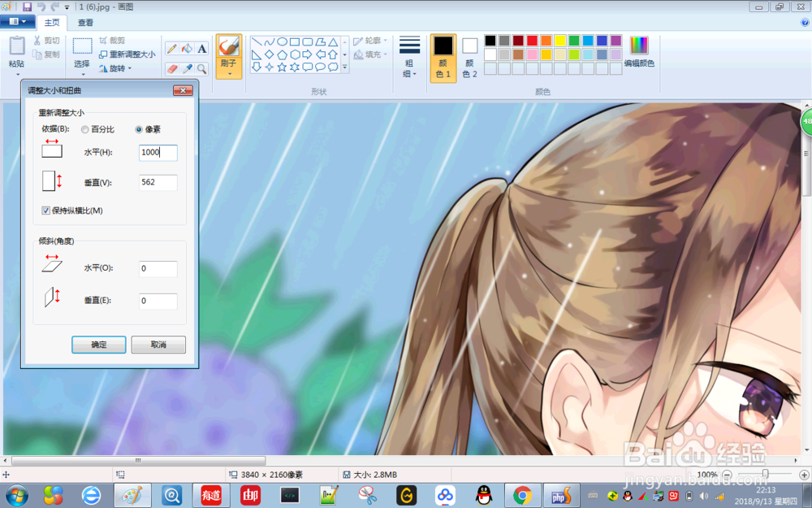Select the Percentage (百分比) radio button
The image size is (812, 508).
pos(85,129)
